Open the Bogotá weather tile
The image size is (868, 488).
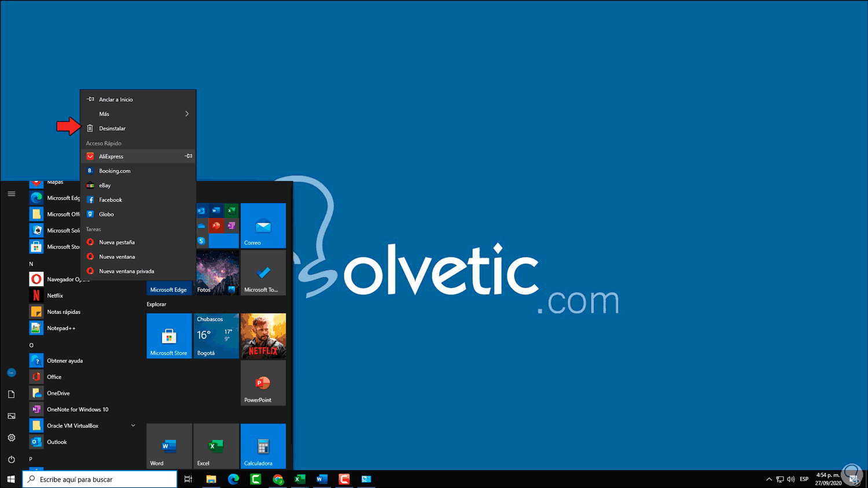(216, 336)
